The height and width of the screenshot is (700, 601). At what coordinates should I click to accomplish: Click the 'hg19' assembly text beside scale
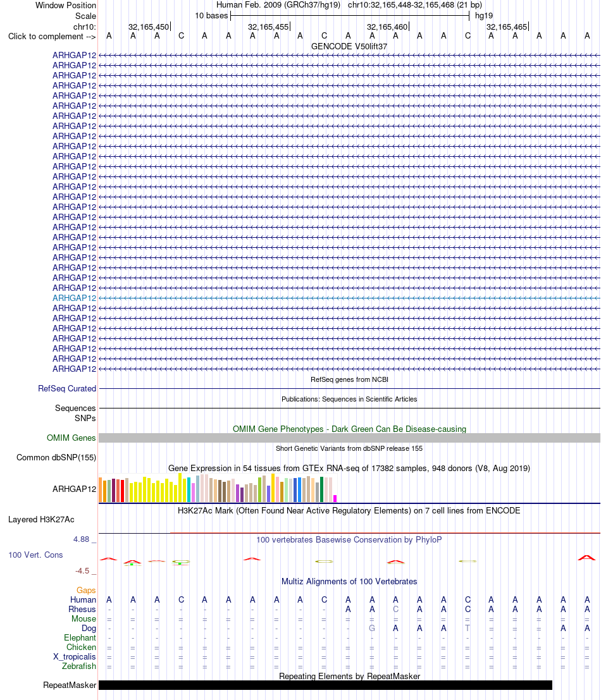tap(483, 16)
